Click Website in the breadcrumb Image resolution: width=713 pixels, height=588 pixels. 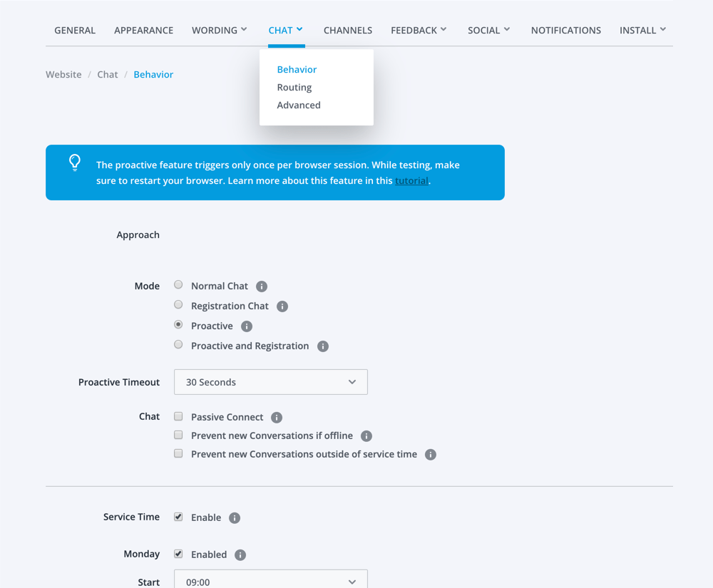tap(63, 75)
